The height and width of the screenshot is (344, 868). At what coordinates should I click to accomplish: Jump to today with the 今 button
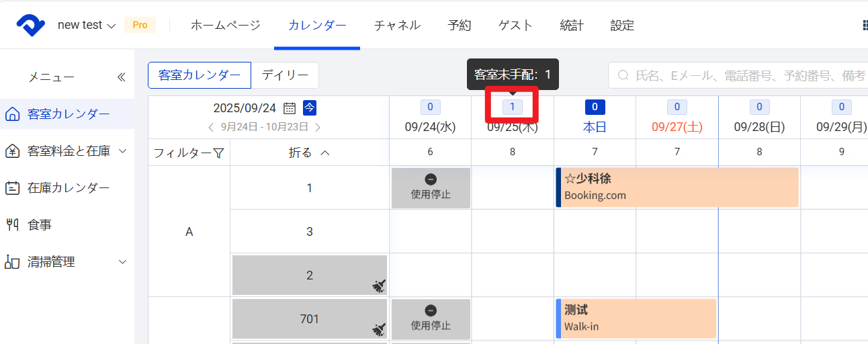pos(310,107)
